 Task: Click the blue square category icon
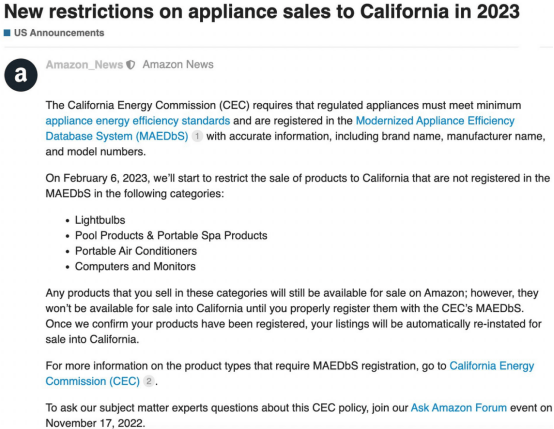[x=7, y=33]
